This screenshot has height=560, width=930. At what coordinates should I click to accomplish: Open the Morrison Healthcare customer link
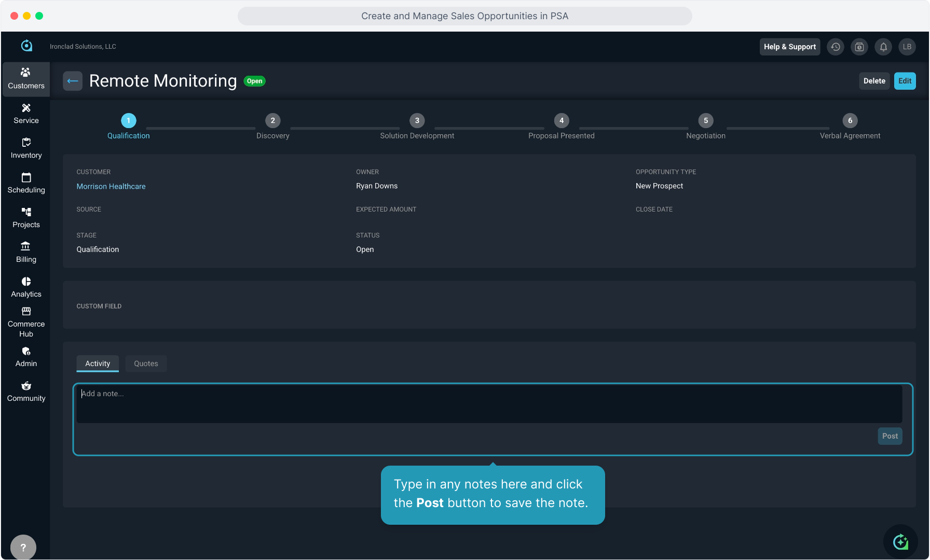[x=111, y=186]
